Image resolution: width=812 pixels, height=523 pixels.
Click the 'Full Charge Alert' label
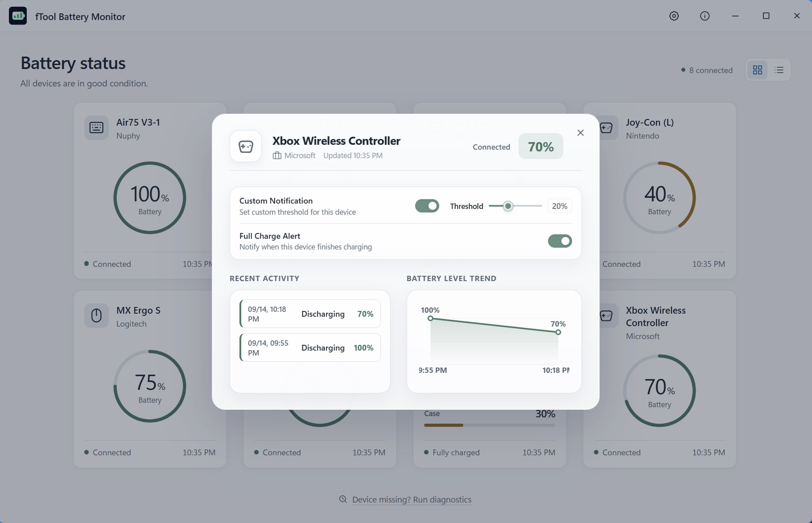(270, 236)
